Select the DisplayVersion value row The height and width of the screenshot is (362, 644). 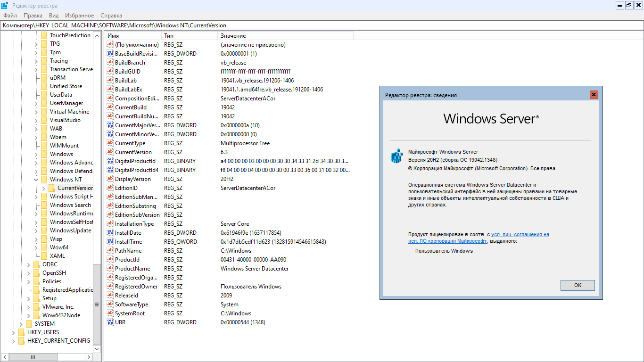[x=229, y=179]
